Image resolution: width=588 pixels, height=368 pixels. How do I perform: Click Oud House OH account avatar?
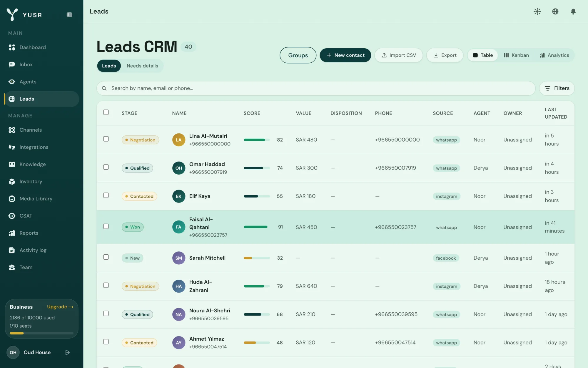13,352
